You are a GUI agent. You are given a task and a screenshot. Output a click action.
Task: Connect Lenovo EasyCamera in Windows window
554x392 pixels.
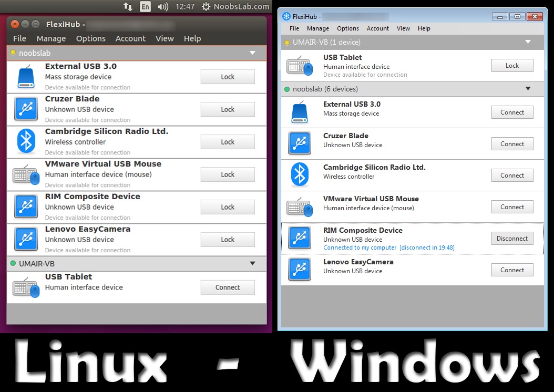512,270
